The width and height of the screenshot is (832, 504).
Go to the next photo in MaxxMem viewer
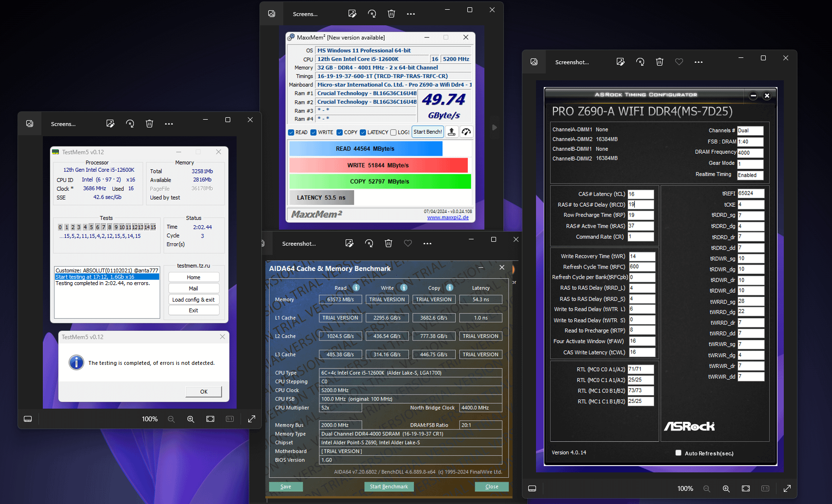click(494, 127)
